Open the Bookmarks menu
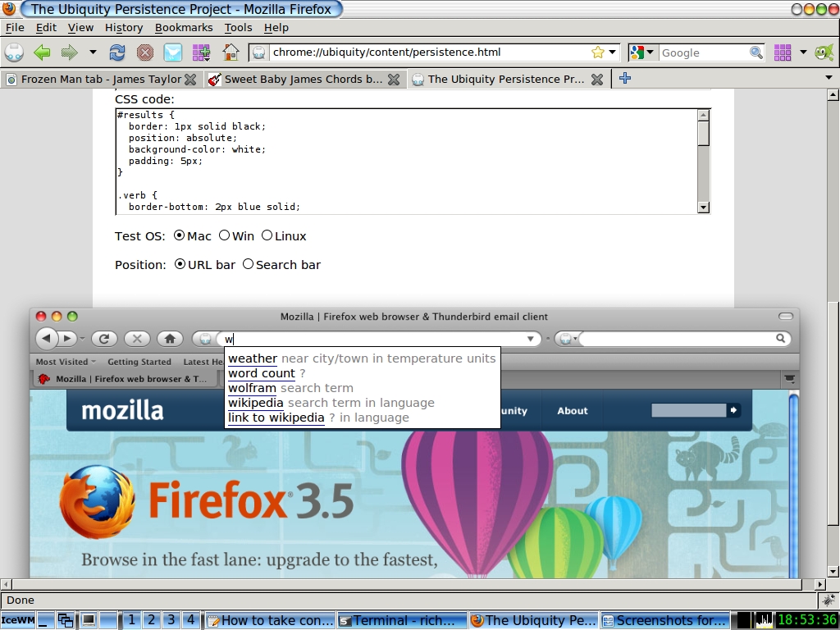The height and width of the screenshot is (630, 840). [x=184, y=27]
